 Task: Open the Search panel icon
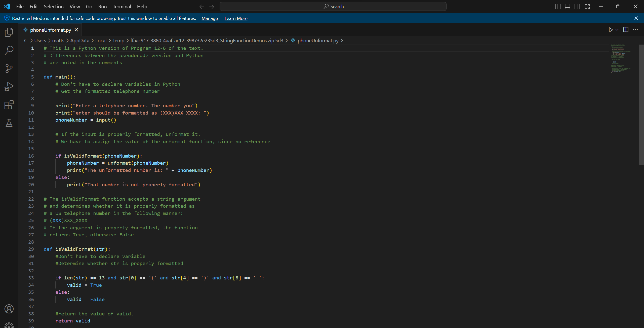(9, 50)
